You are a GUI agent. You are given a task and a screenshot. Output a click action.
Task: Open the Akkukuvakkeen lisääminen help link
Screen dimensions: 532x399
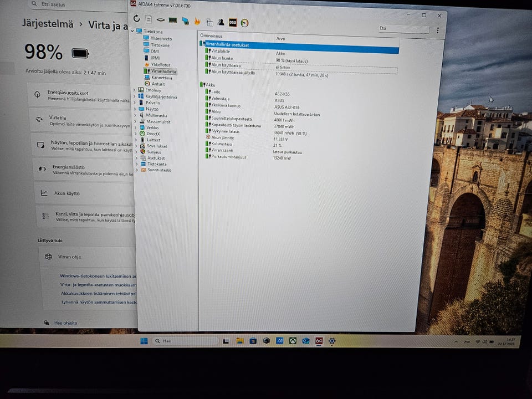tap(99, 294)
